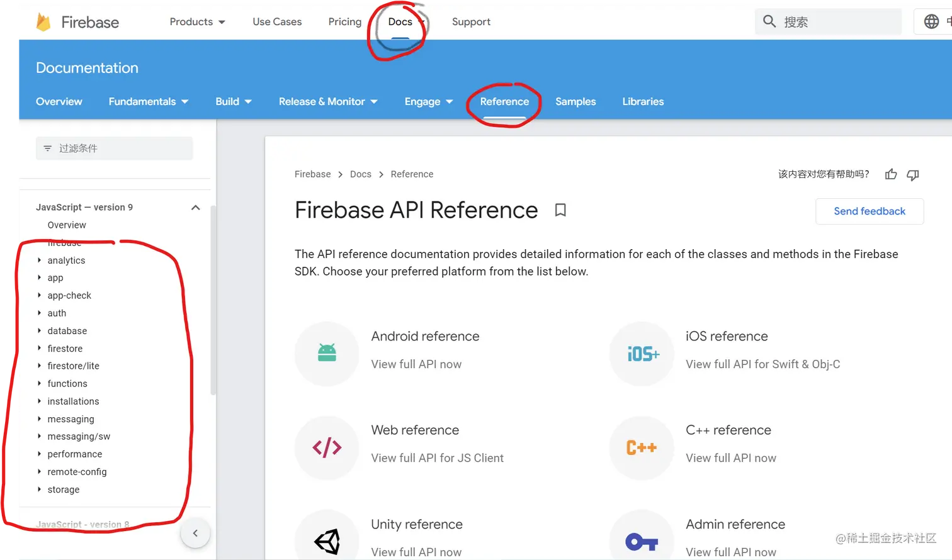Open the iOS reference link

coord(727,336)
